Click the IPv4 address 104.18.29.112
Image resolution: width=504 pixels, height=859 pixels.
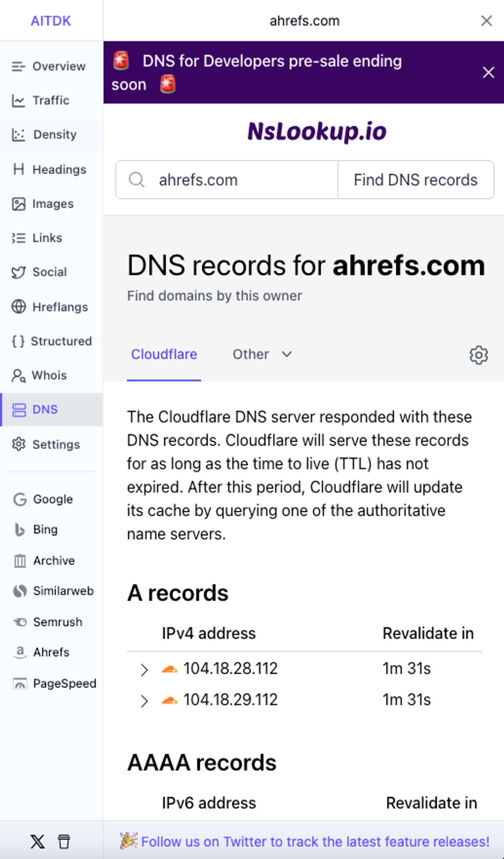[231, 700]
